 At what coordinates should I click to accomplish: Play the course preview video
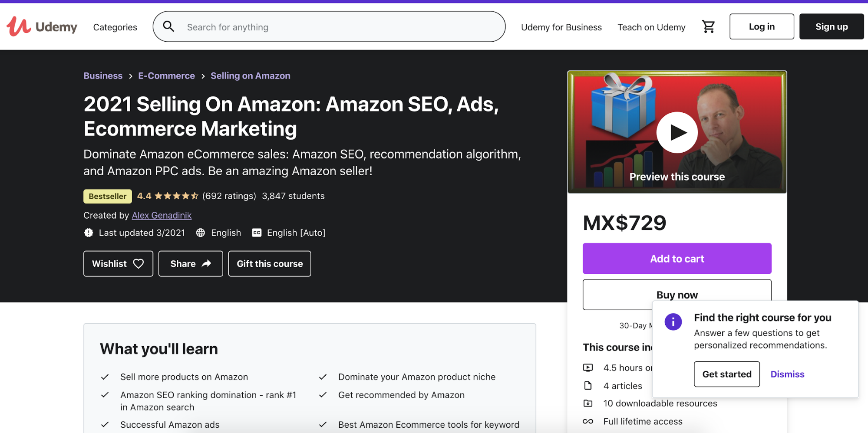click(x=677, y=132)
